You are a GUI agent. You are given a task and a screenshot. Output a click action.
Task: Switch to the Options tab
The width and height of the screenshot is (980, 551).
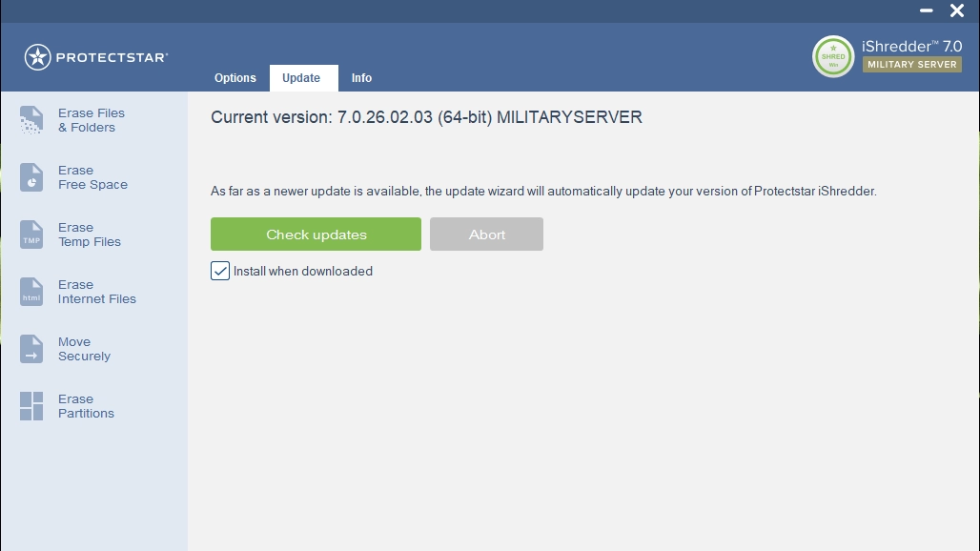point(235,78)
